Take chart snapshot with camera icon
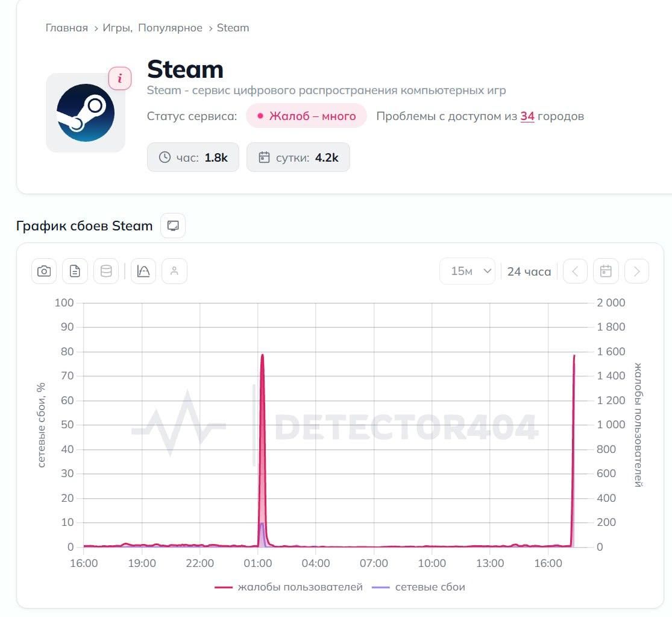Viewport: 672px width, 617px height. pos(44,271)
